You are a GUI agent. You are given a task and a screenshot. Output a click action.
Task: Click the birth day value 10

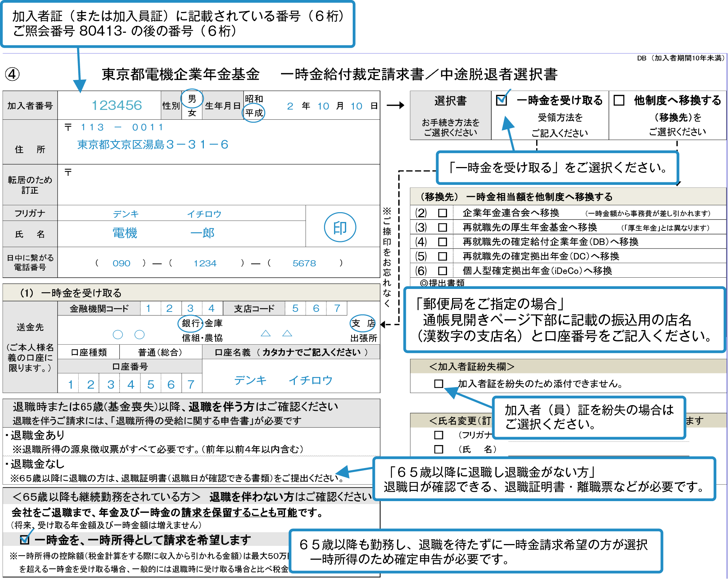point(356,106)
